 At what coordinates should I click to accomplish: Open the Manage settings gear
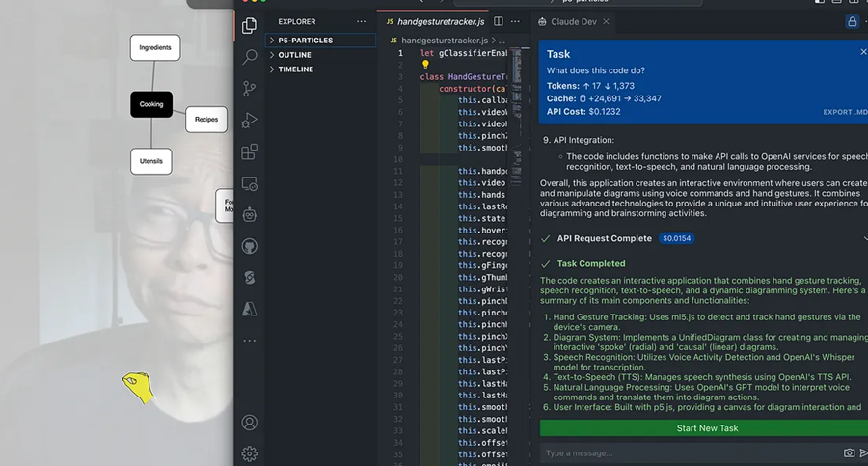[x=249, y=453]
